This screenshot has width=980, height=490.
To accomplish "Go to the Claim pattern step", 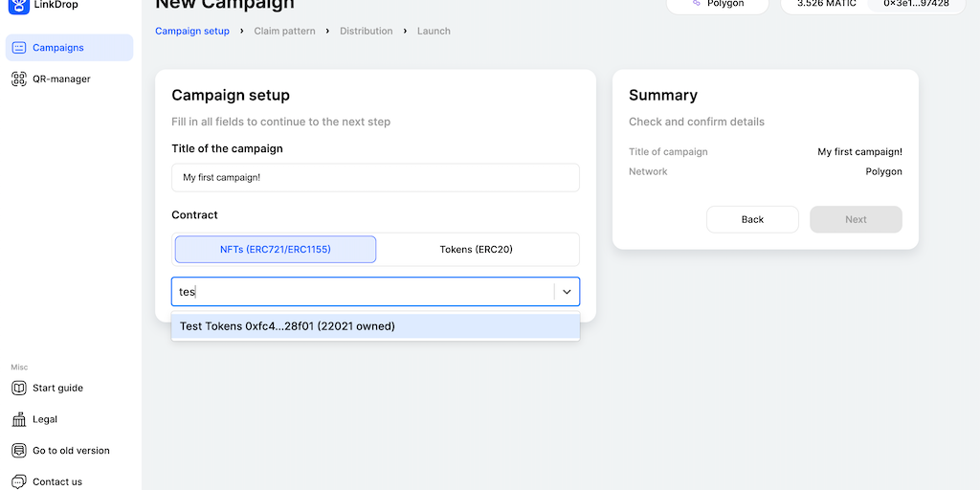I will pyautogui.click(x=284, y=32).
